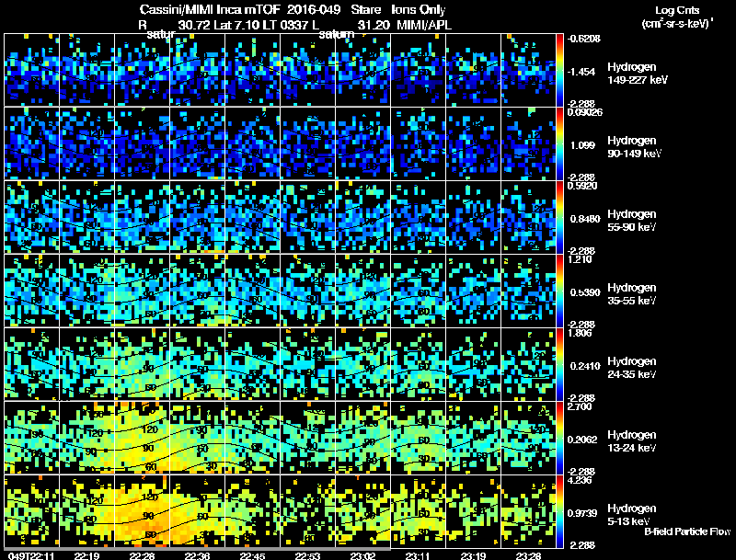This screenshot has height=560, width=736.
Task: Click the Log Cnts units heading
Action: 677,10
